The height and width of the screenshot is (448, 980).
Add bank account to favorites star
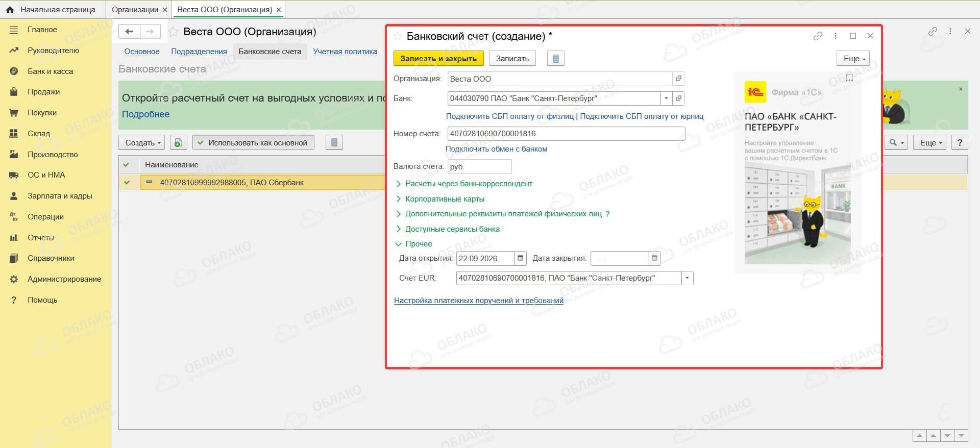[x=398, y=36]
